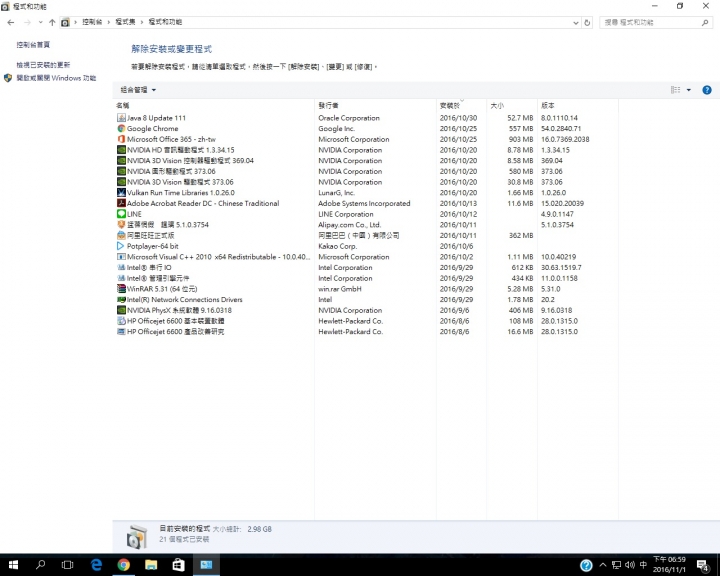The width and height of the screenshot is (720, 576).
Task: Open the 組合管理 dropdown
Action: tap(138, 90)
